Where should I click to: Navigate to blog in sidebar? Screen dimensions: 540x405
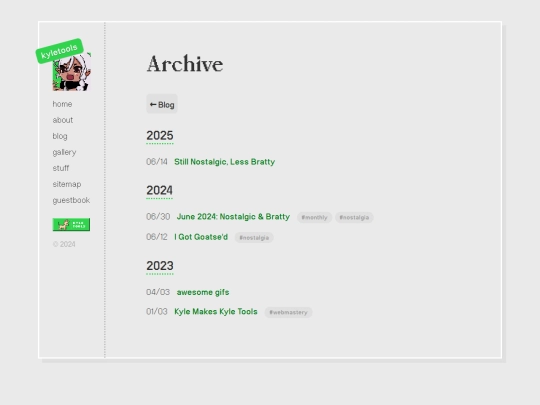(x=60, y=136)
